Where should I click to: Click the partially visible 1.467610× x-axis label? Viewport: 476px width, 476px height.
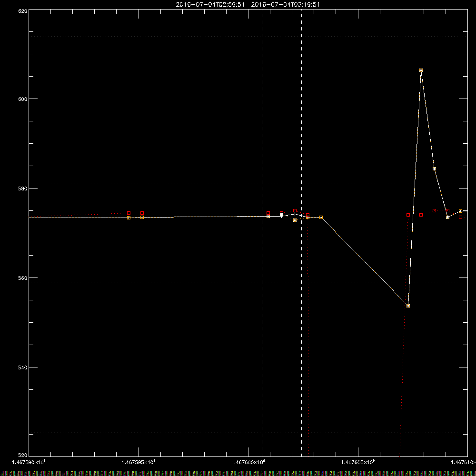463,462
